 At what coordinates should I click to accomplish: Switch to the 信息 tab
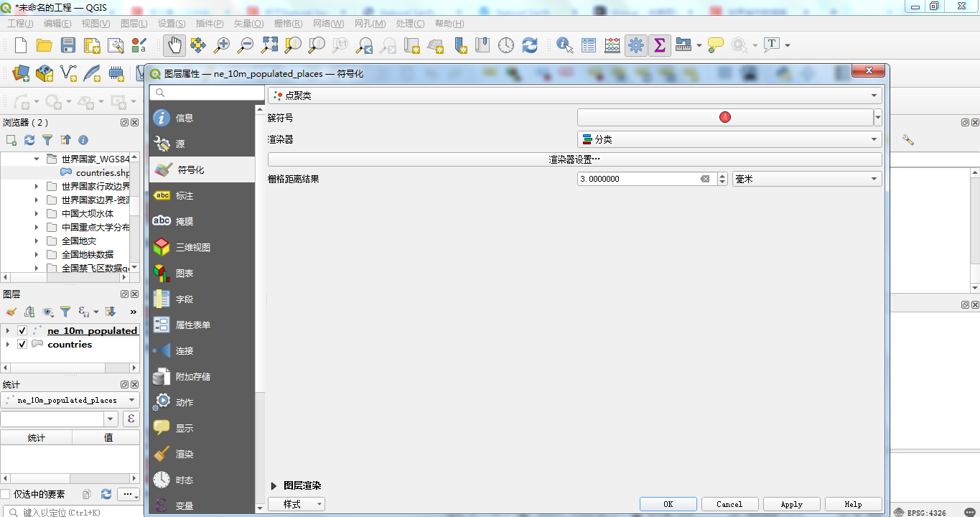coord(202,118)
